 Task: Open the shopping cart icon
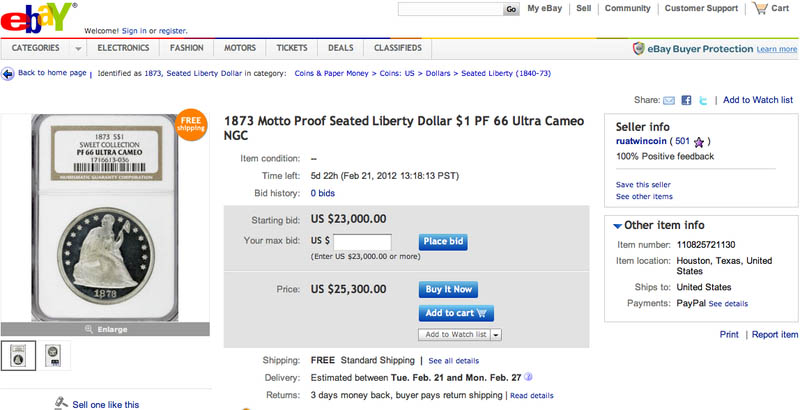coord(760,8)
